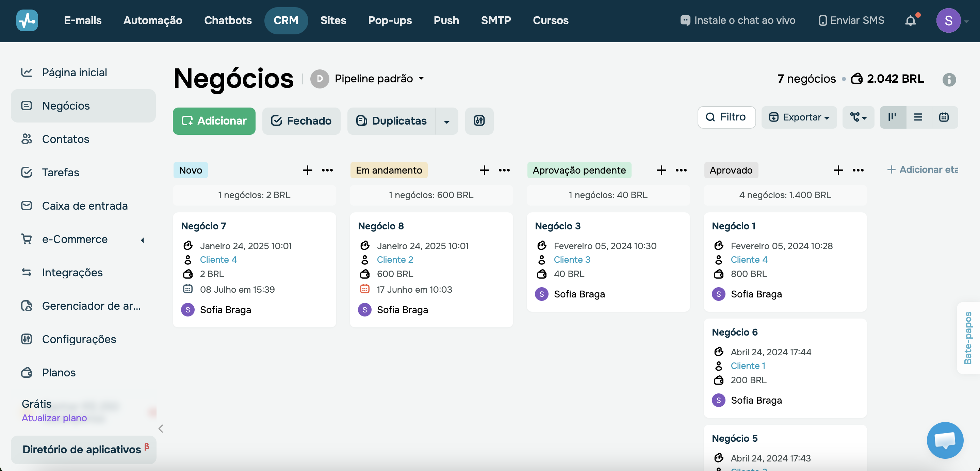Screen dimensions: 980x471
Task: Click the green Adicionar button
Action: [214, 121]
